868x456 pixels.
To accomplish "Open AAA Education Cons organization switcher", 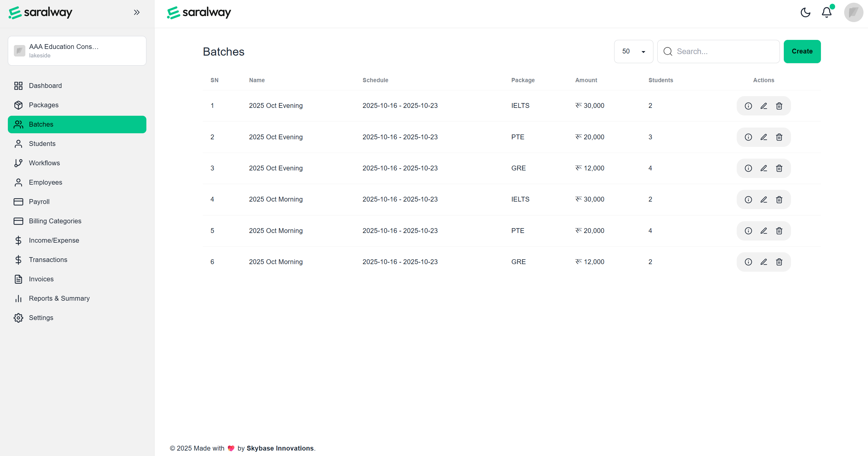I will [77, 50].
